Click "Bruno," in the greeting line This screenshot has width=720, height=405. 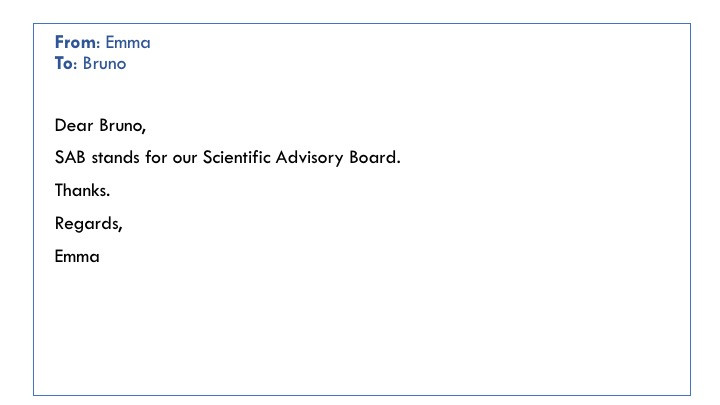point(123,125)
